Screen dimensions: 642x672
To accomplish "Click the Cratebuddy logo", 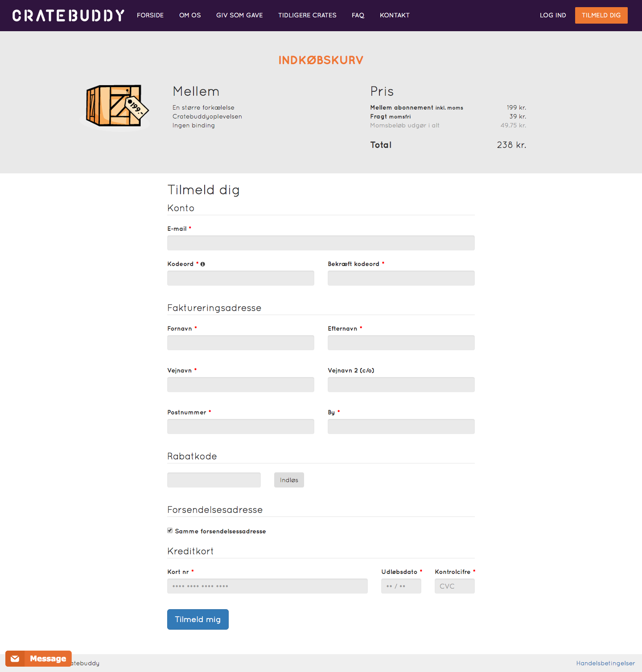I will tap(68, 16).
